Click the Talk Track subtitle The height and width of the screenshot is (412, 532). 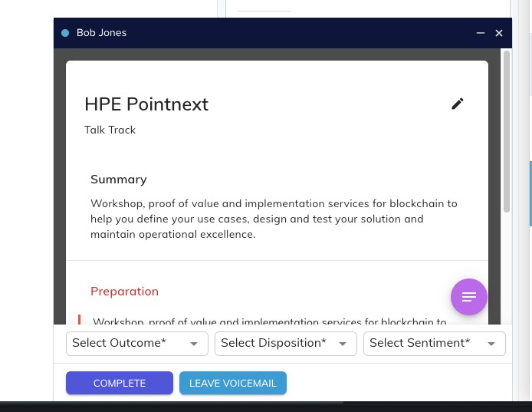(110, 130)
